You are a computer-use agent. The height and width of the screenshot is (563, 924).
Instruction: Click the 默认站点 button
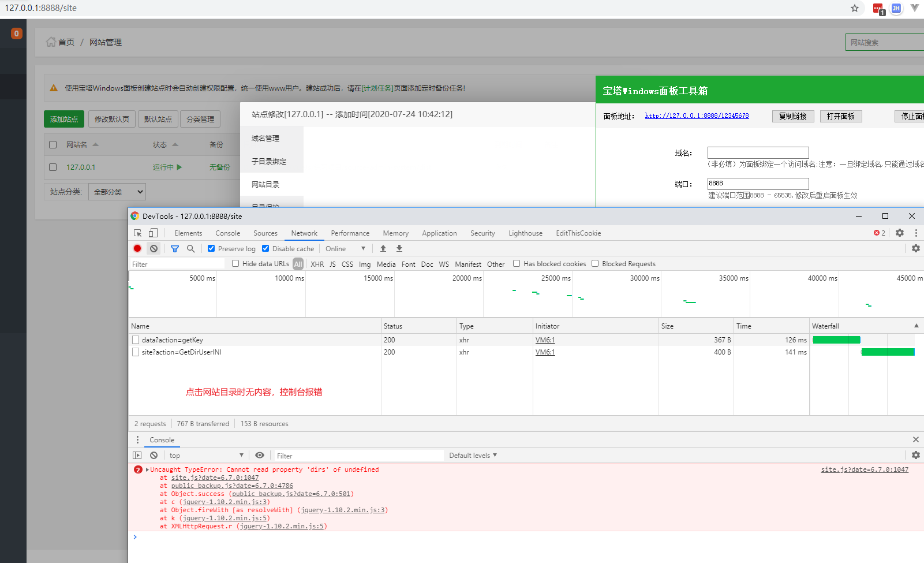(x=158, y=119)
